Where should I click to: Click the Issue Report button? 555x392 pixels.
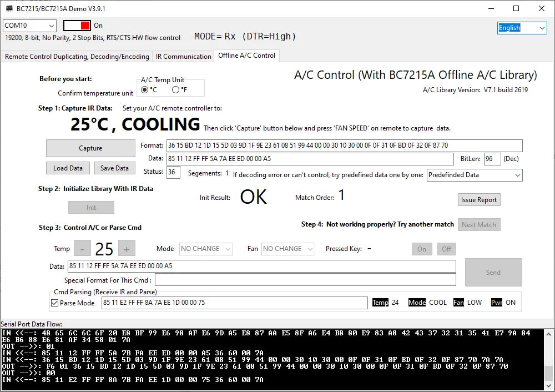[479, 200]
